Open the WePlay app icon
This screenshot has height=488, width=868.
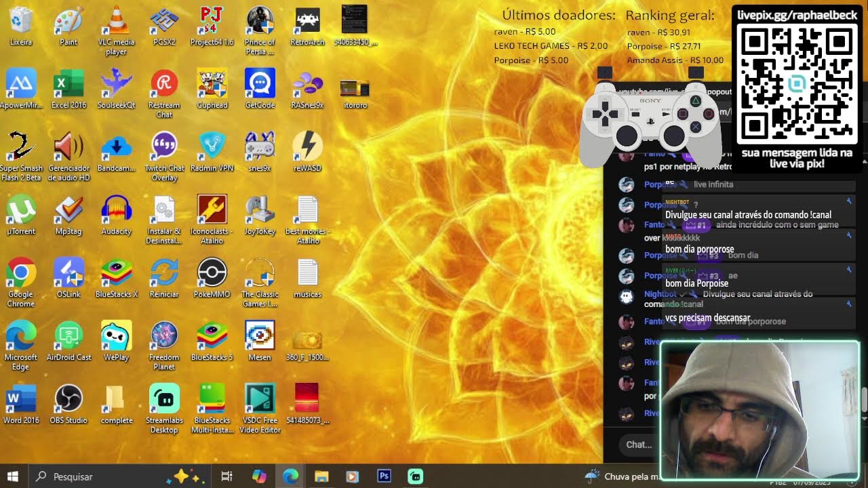(117, 342)
